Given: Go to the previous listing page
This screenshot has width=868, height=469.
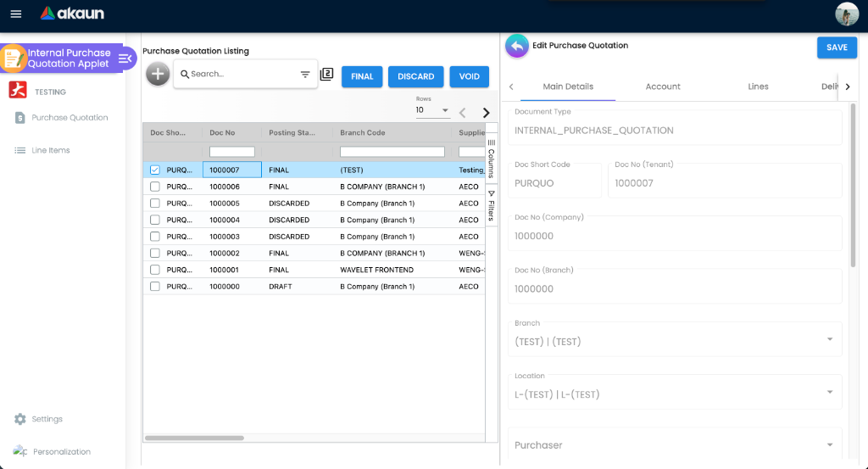Looking at the screenshot, I should click(x=463, y=113).
